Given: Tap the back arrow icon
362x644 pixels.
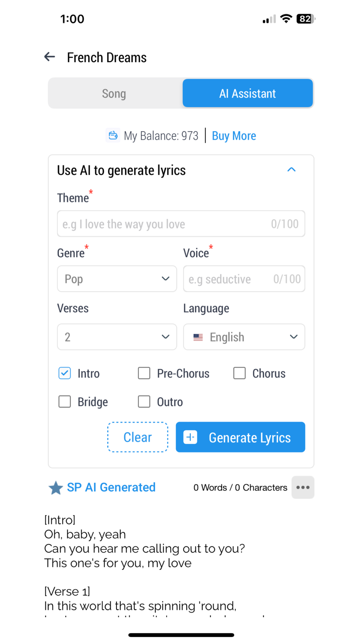Looking at the screenshot, I should (50, 57).
